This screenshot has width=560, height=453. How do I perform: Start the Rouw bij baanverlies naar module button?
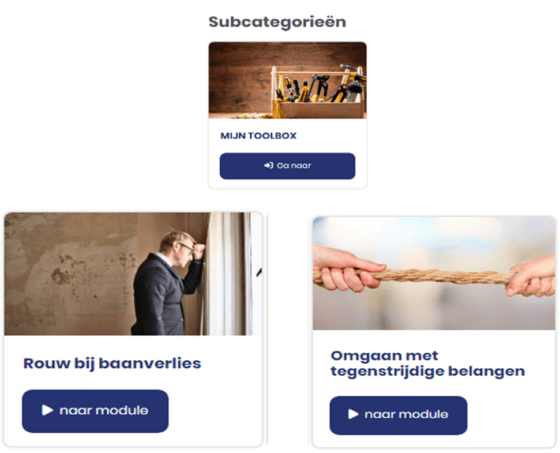point(95,411)
